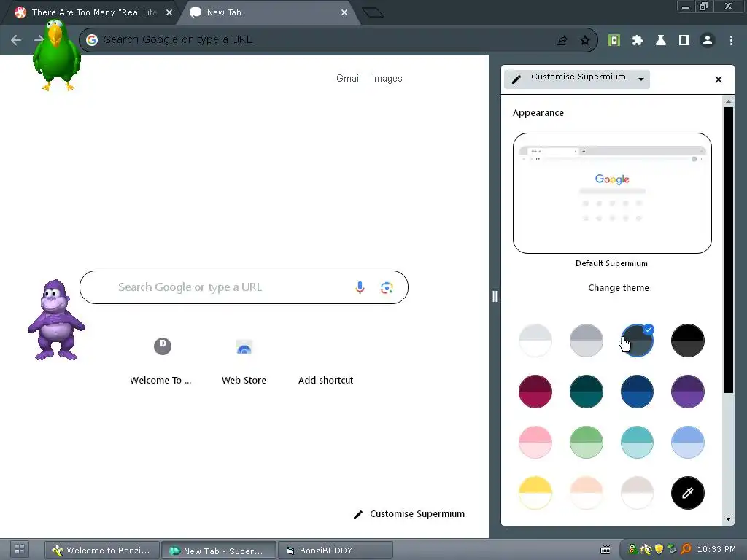This screenshot has height=560, width=747.
Task: Open the three-dot browser menu
Action: click(x=731, y=41)
